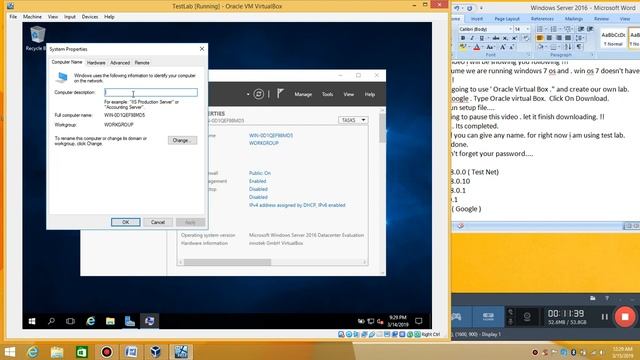Switch to Hardware tab in System Properties
The image size is (640, 360).
[x=96, y=63]
